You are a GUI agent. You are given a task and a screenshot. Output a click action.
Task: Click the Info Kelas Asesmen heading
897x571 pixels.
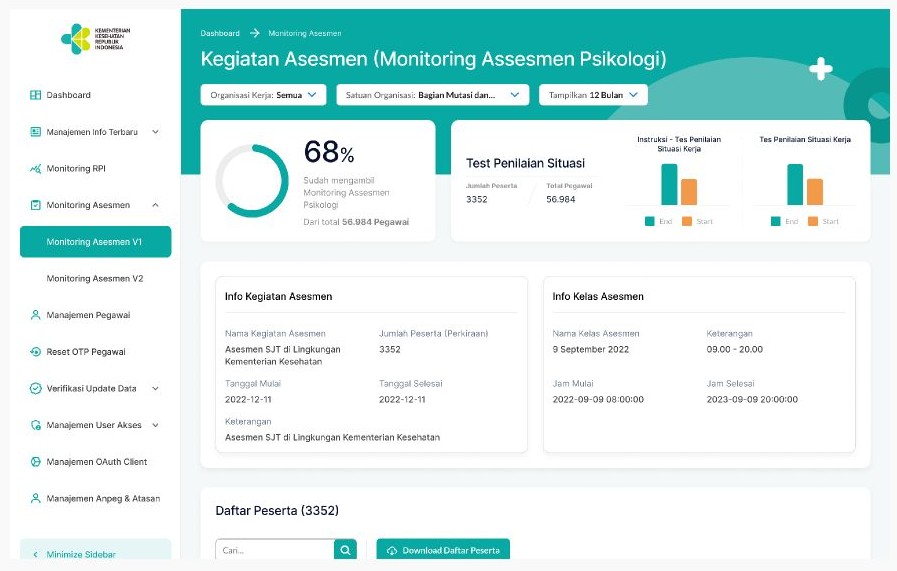pyautogui.click(x=598, y=296)
